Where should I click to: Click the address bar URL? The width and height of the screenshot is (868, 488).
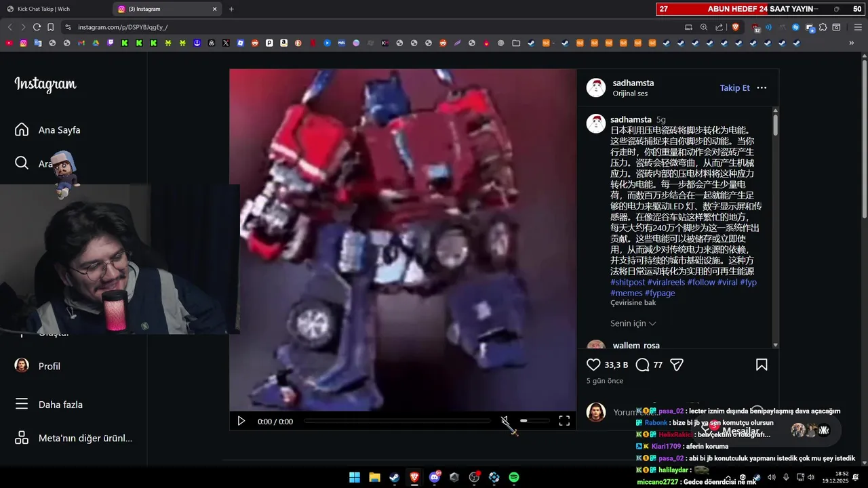click(123, 27)
